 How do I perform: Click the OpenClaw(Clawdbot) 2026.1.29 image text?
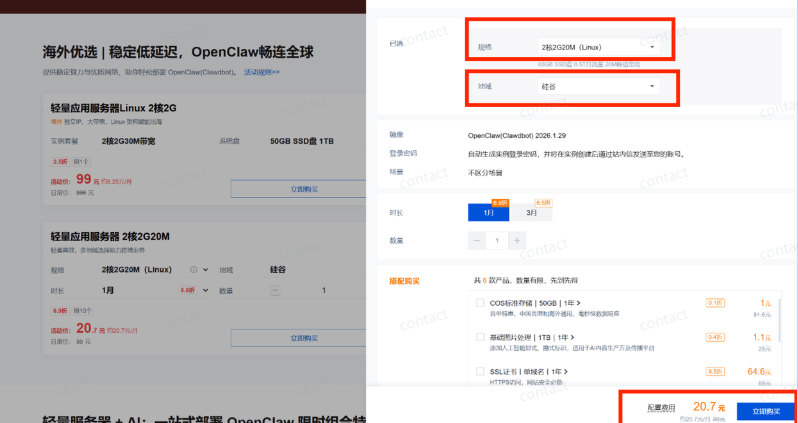pyautogui.click(x=517, y=136)
